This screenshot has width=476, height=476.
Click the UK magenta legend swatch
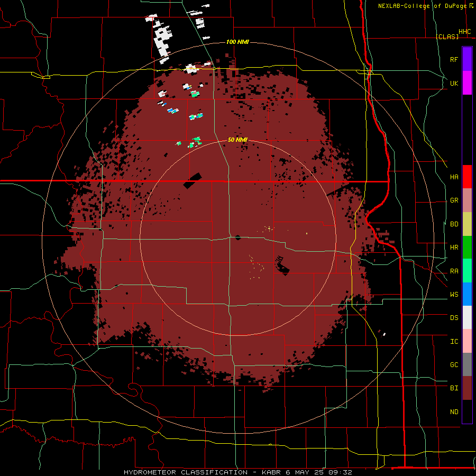(467, 83)
